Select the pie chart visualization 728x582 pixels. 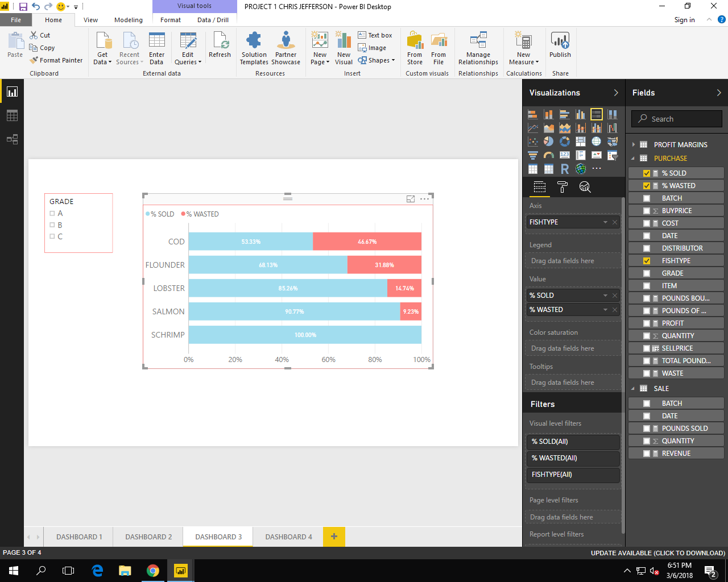[x=549, y=141]
